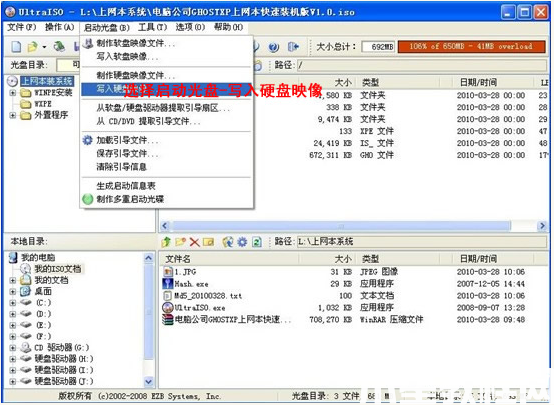Click the local tree scrollbar up arrow
Viewport: 554px width, 405px height.
pyautogui.click(x=149, y=258)
